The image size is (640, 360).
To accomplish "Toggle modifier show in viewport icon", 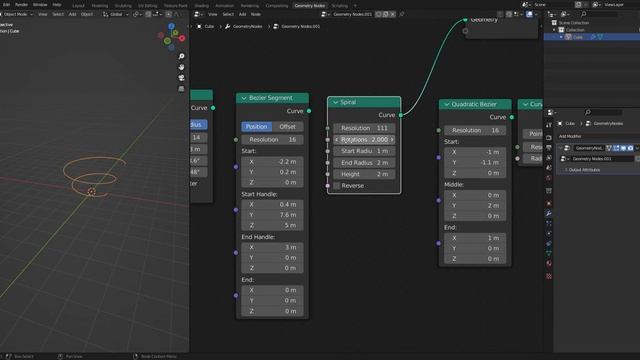I will [623, 148].
